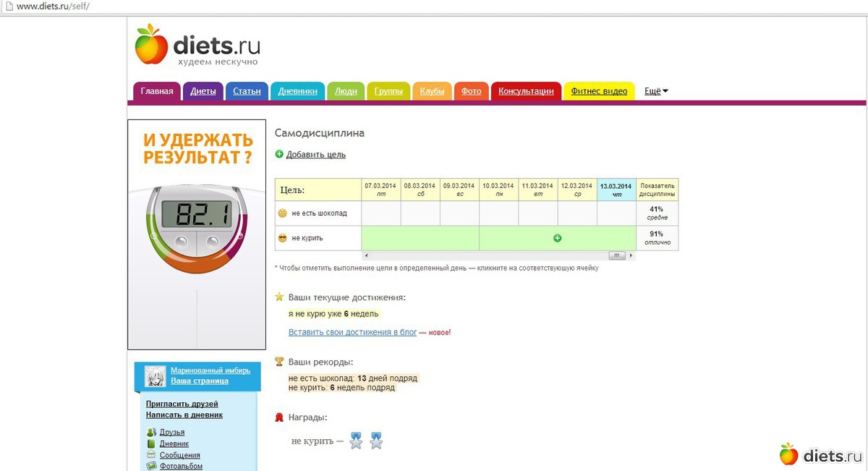Click the Вставить свои достижения в блог link
The image size is (868, 471).
352,332
